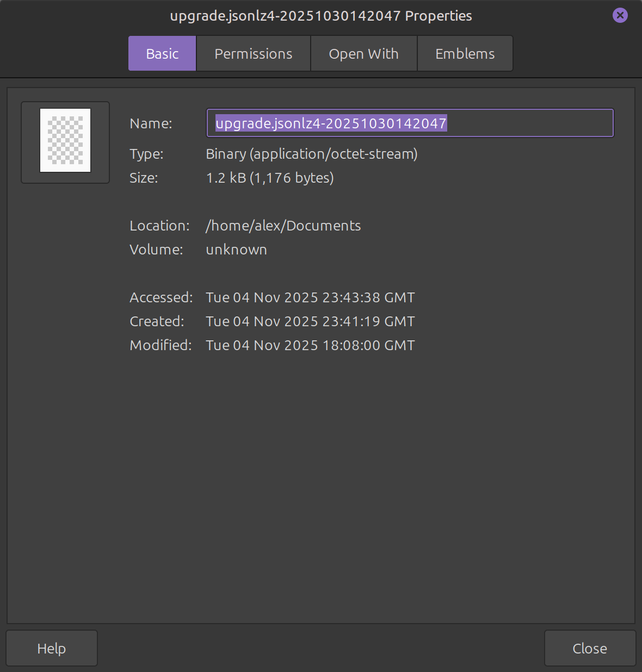This screenshot has width=642, height=672.
Task: Click the 'Name:' field label
Action: click(x=151, y=123)
